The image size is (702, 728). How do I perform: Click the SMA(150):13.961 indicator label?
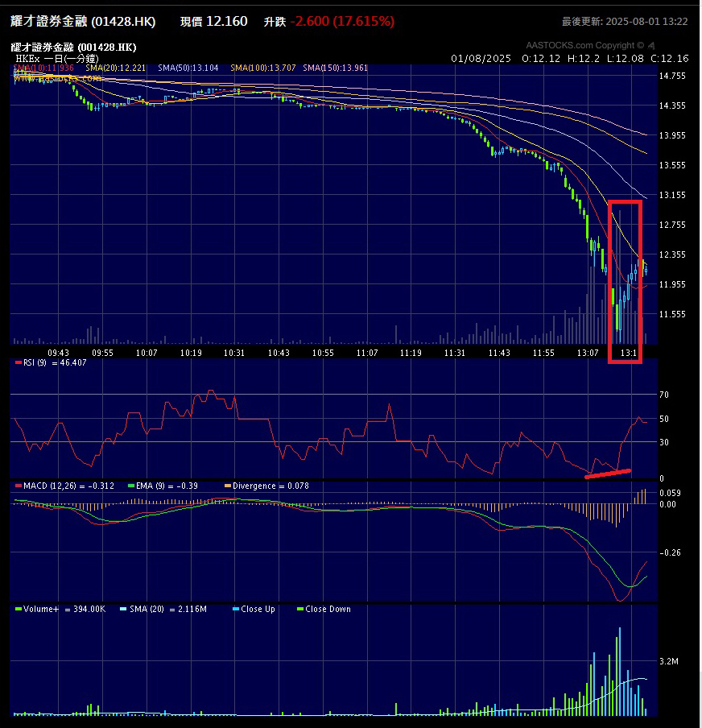pyautogui.click(x=335, y=68)
